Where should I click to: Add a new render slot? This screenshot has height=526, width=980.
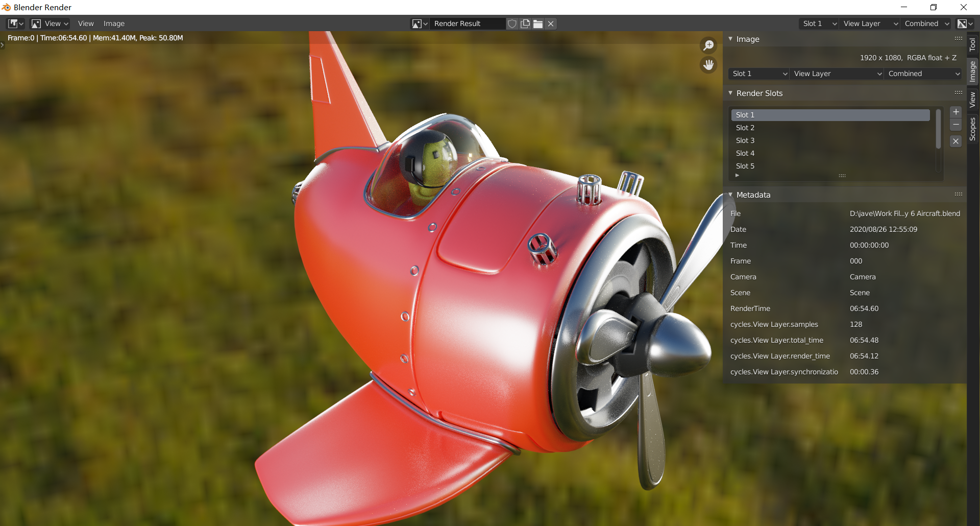click(x=956, y=112)
